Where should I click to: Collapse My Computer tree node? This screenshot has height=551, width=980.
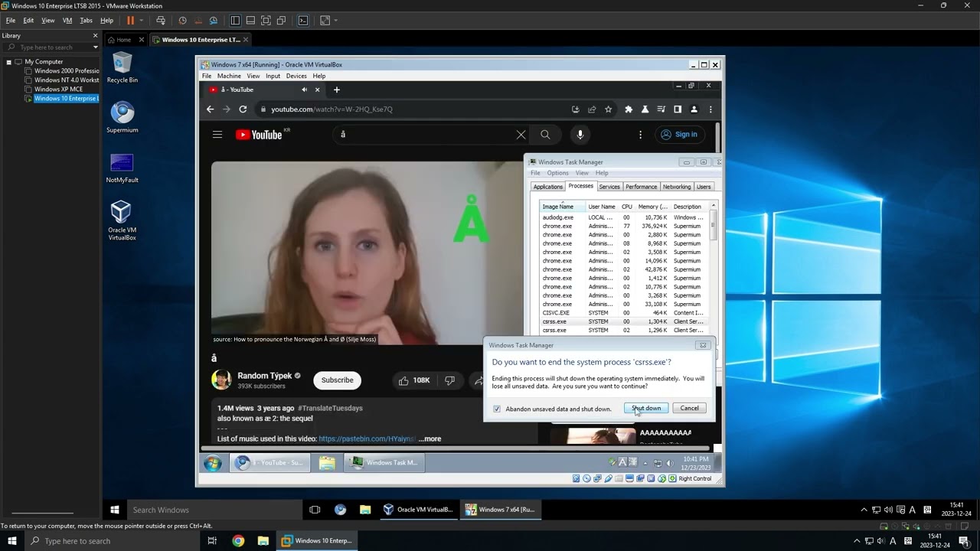coord(8,62)
